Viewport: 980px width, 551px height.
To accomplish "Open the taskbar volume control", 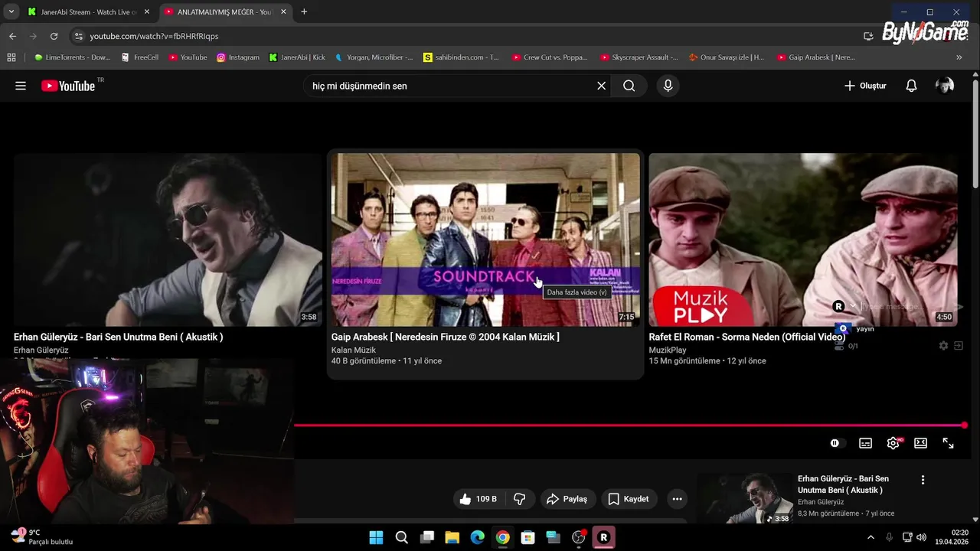I will click(921, 537).
